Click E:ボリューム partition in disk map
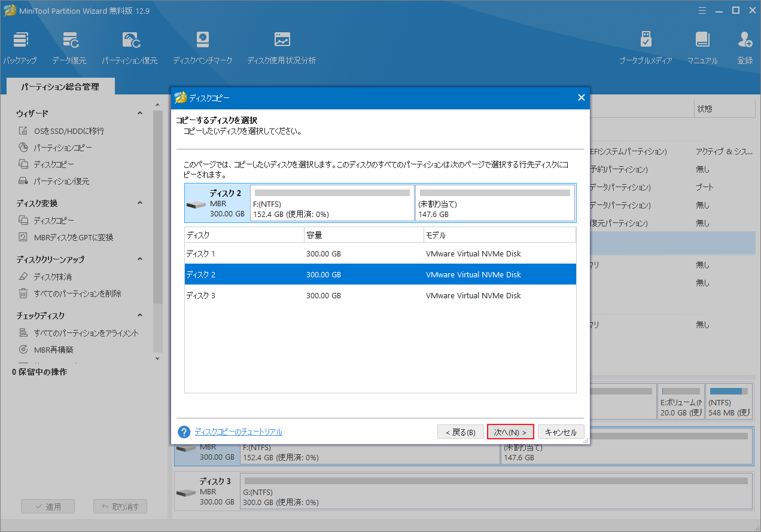The width and height of the screenshot is (761, 532). coord(680,402)
